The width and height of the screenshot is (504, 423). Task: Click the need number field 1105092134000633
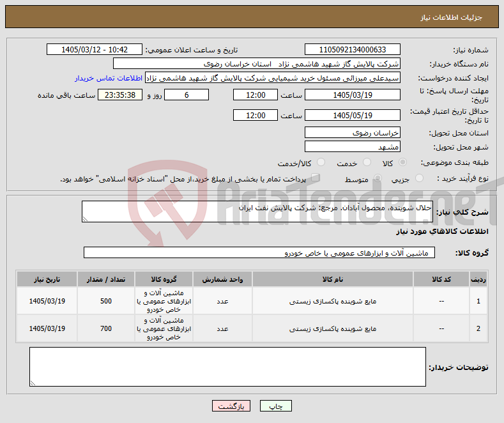[352, 49]
